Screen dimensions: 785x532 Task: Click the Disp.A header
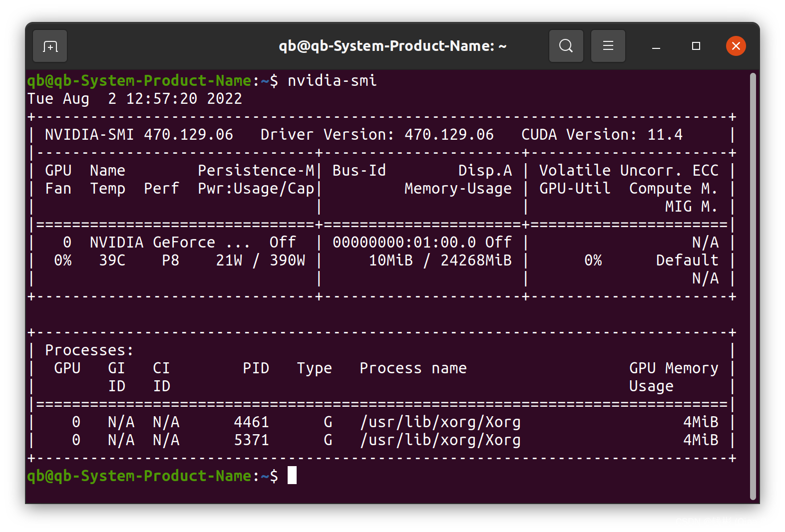(485, 170)
